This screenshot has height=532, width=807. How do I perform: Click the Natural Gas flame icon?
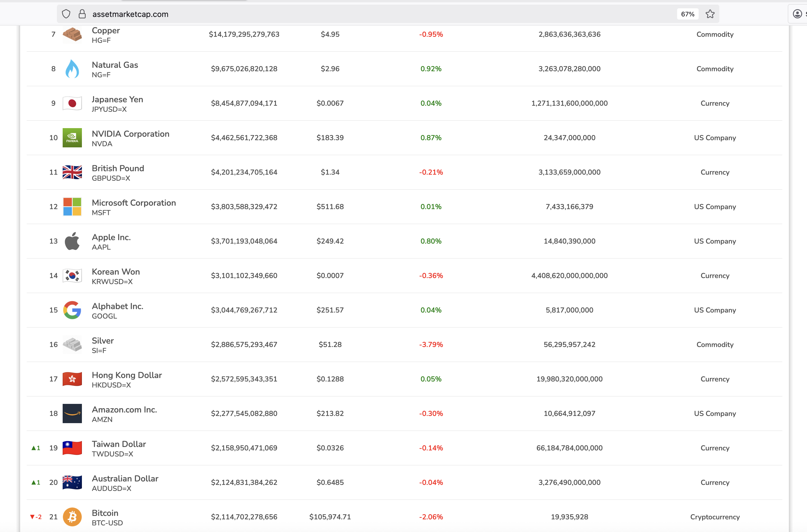click(x=72, y=69)
